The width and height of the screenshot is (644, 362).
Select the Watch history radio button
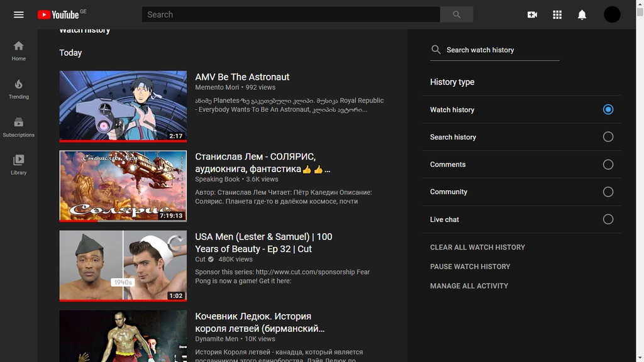(608, 109)
